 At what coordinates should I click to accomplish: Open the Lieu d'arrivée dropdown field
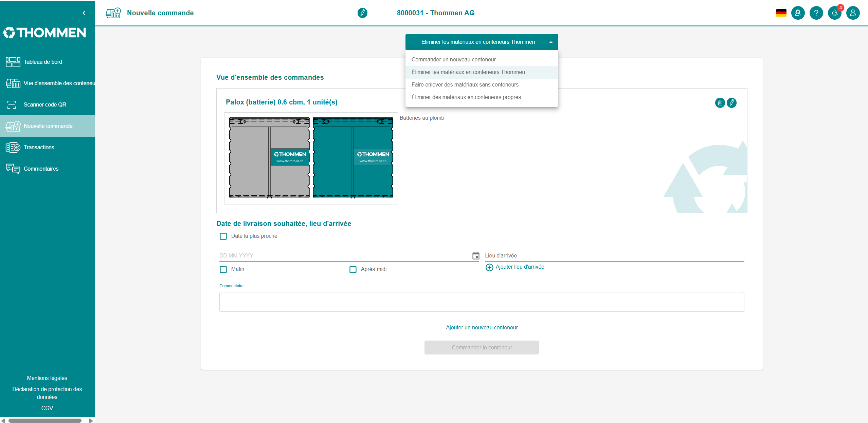614,256
